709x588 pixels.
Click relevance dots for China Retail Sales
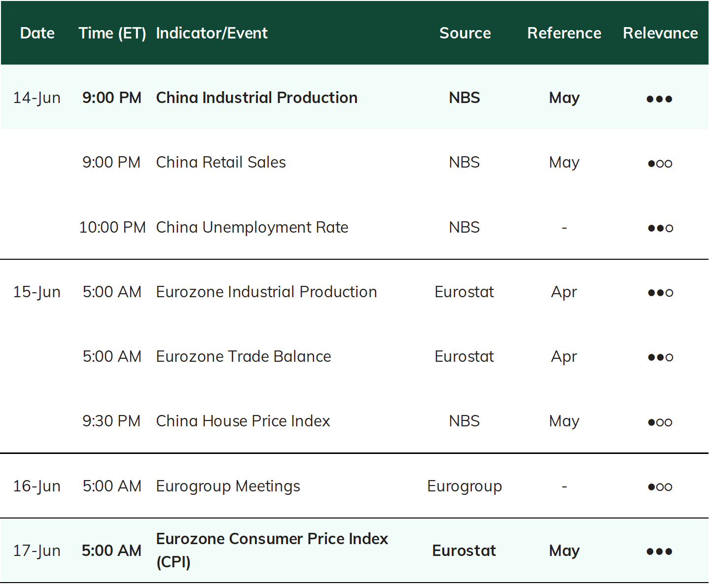[x=660, y=164]
